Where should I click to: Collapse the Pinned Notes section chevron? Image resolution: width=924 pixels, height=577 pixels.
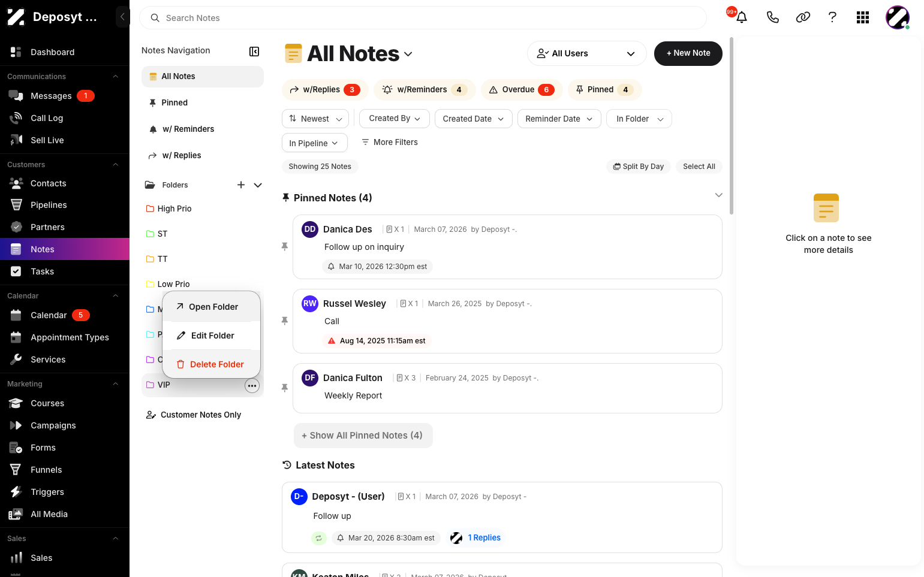(719, 195)
